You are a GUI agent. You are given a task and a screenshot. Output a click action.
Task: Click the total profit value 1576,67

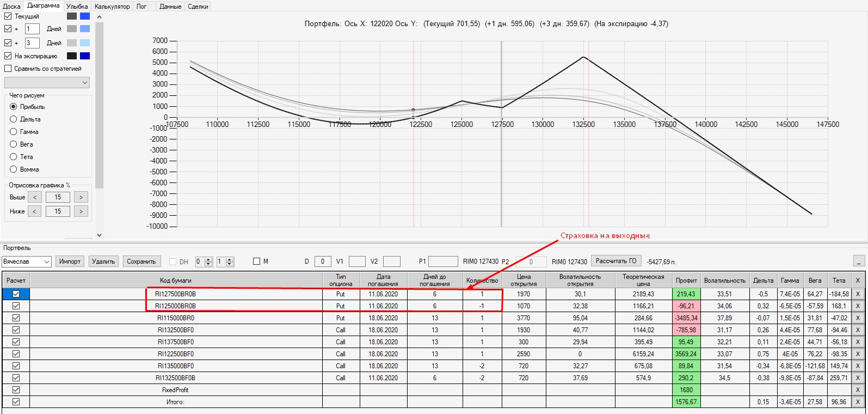point(686,402)
